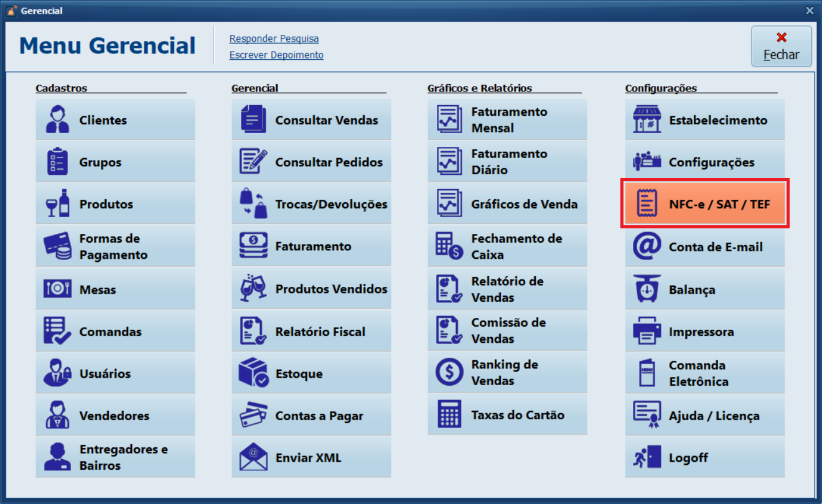Open Produtos via the wine bottle icon
Viewport: 822px width, 504px height.
(57, 204)
